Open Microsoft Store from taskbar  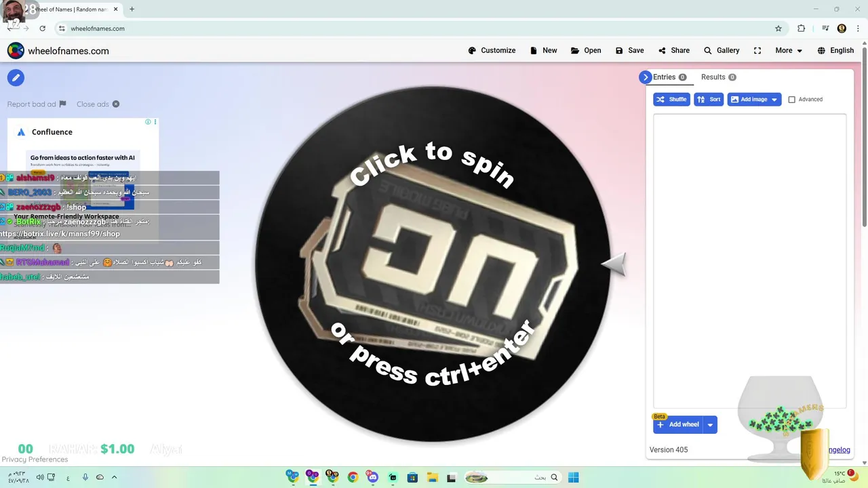click(412, 477)
